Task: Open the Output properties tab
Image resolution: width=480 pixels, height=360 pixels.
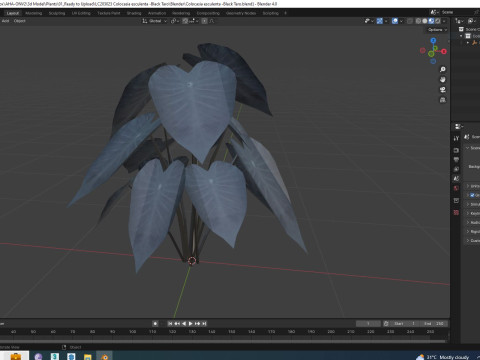Action: click(456, 160)
